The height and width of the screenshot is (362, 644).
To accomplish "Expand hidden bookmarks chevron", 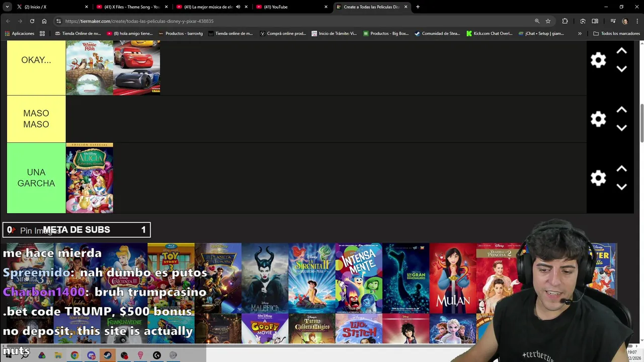I will (x=580, y=34).
